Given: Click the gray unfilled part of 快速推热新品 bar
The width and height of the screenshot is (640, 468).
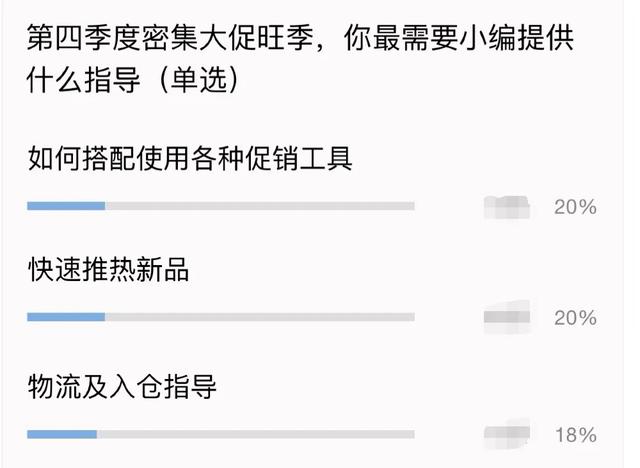Looking at the screenshot, I should point(260,317).
